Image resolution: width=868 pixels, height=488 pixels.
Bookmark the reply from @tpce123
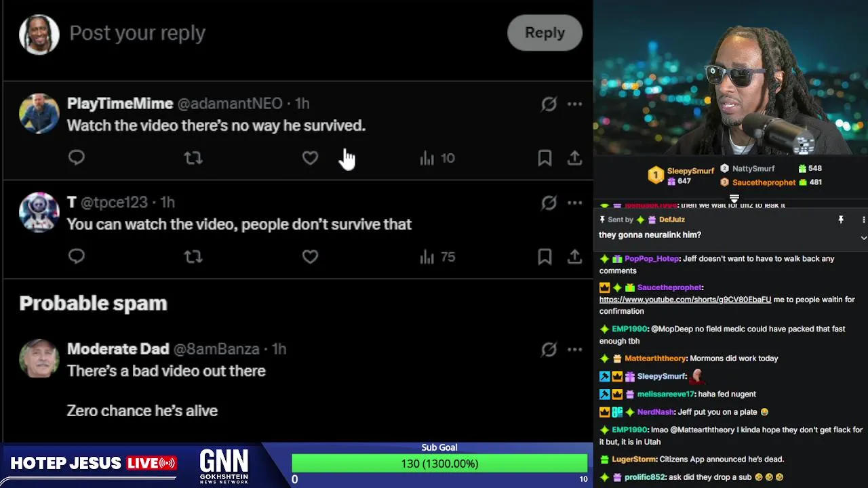(x=545, y=257)
